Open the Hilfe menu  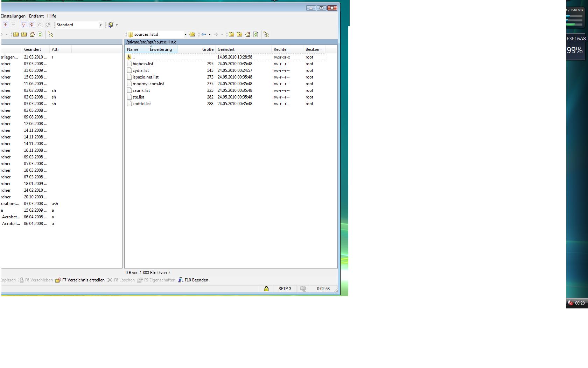51,16
